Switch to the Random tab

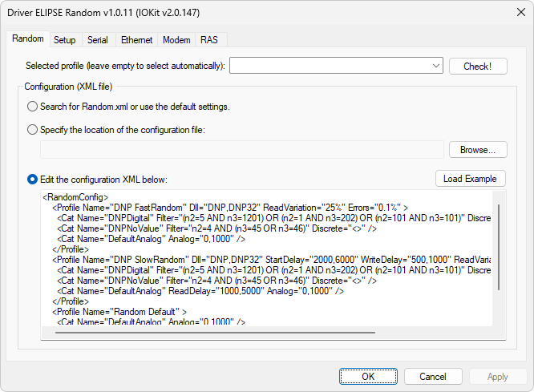tap(28, 38)
